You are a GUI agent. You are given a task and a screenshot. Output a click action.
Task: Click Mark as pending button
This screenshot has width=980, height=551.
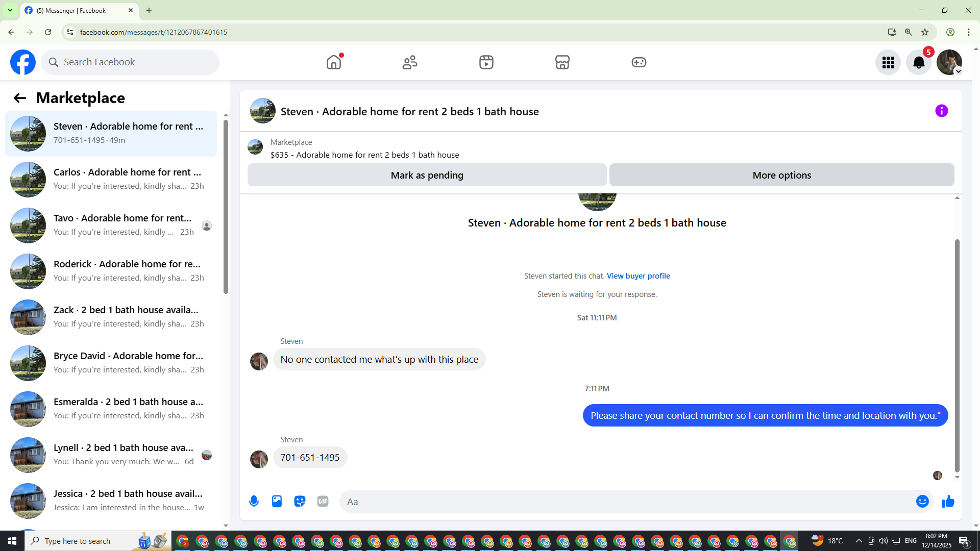click(427, 175)
